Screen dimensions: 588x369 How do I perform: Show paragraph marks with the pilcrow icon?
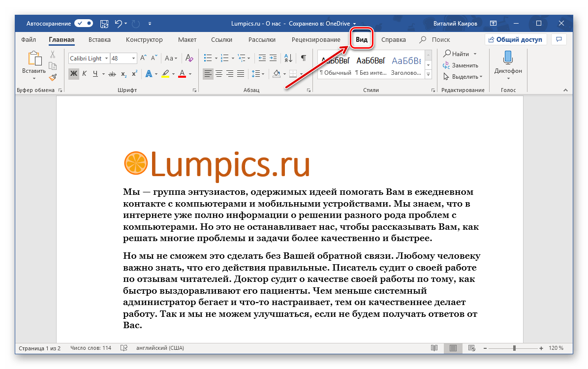tap(304, 58)
